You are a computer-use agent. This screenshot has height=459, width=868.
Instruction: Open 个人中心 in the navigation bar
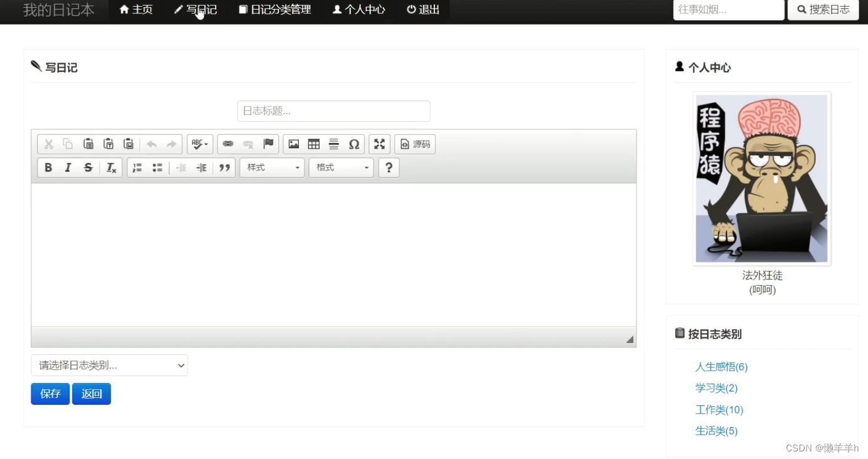[359, 9]
